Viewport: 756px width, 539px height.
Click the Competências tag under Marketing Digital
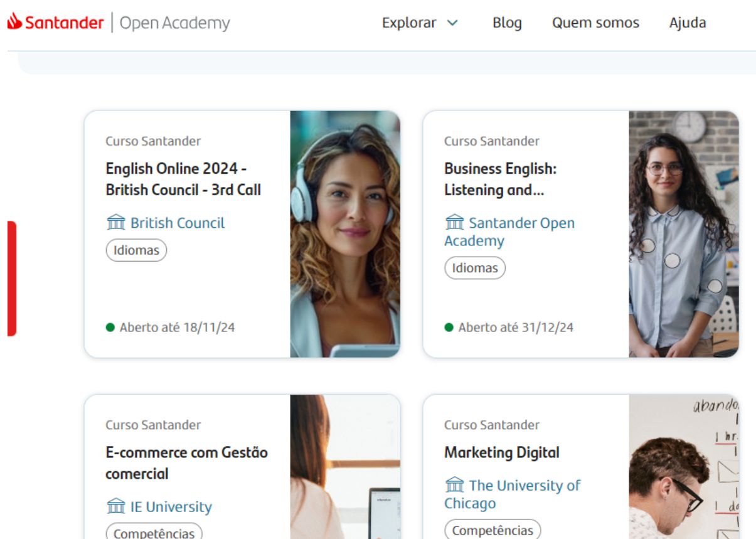[492, 530]
